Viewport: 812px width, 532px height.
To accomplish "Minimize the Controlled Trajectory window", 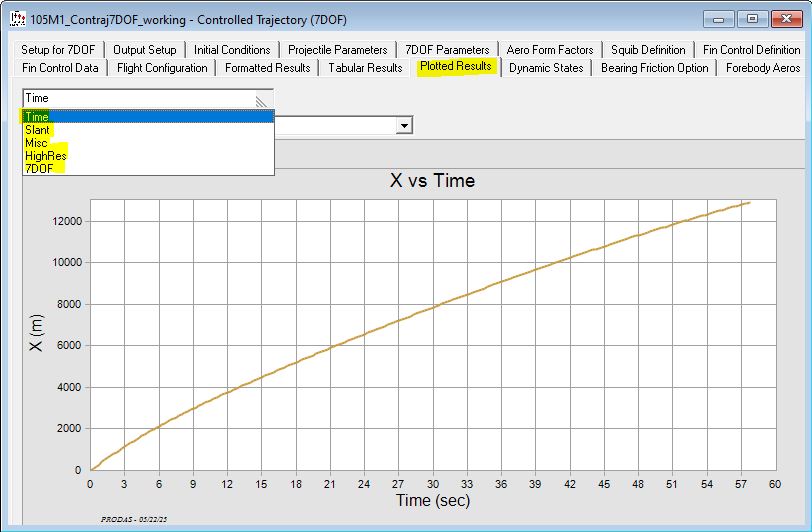I will 722,19.
